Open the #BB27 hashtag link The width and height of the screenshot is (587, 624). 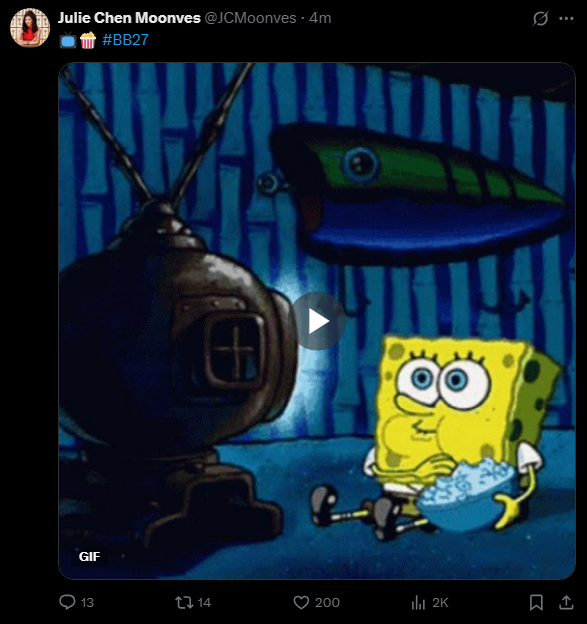point(125,40)
